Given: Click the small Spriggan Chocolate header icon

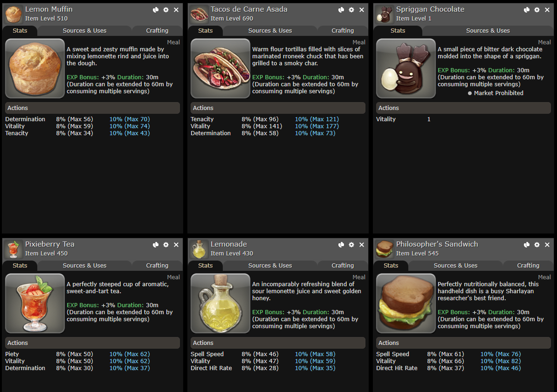Looking at the screenshot, I should 385,14.
